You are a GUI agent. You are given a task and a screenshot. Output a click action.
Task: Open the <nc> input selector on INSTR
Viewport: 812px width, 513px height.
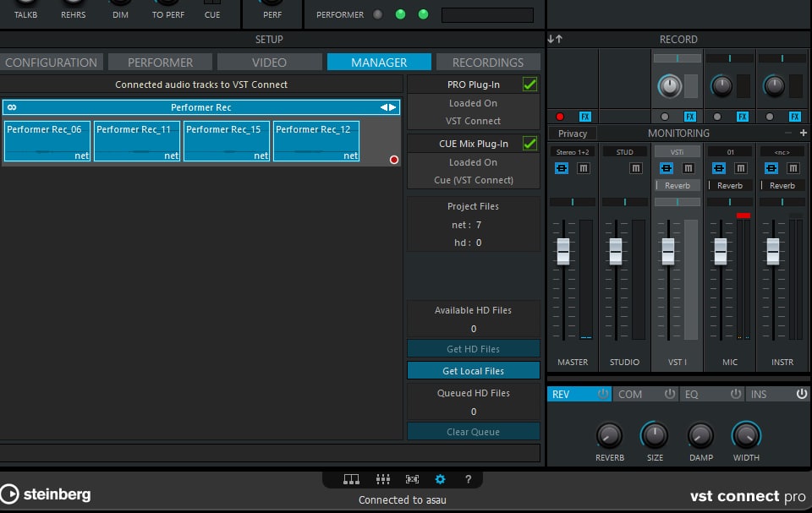point(782,151)
